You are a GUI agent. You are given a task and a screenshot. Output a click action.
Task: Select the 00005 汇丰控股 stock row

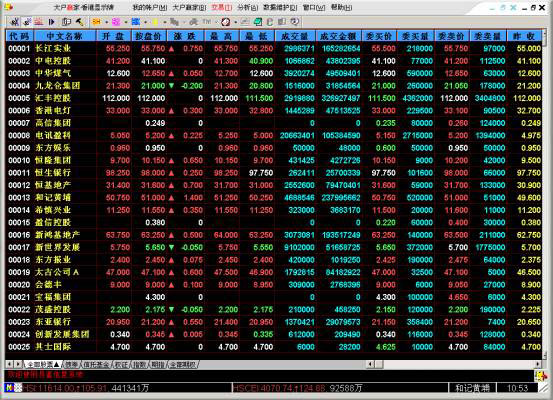point(274,98)
